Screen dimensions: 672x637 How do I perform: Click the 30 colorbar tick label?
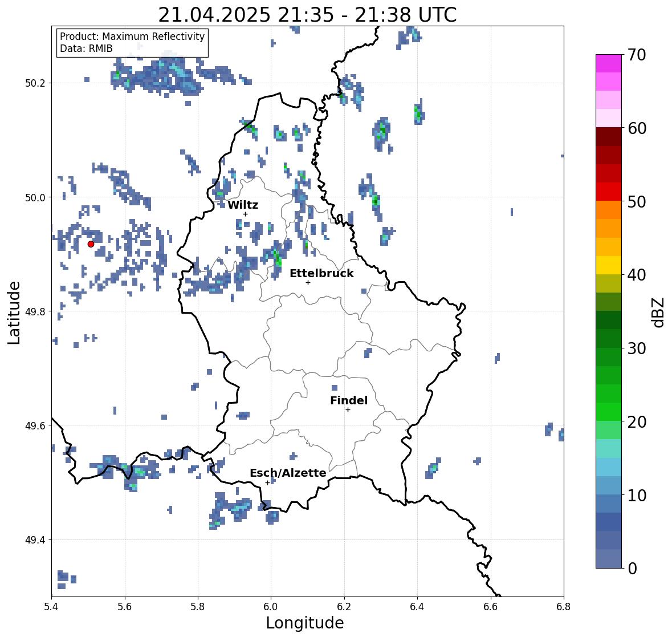coord(637,348)
